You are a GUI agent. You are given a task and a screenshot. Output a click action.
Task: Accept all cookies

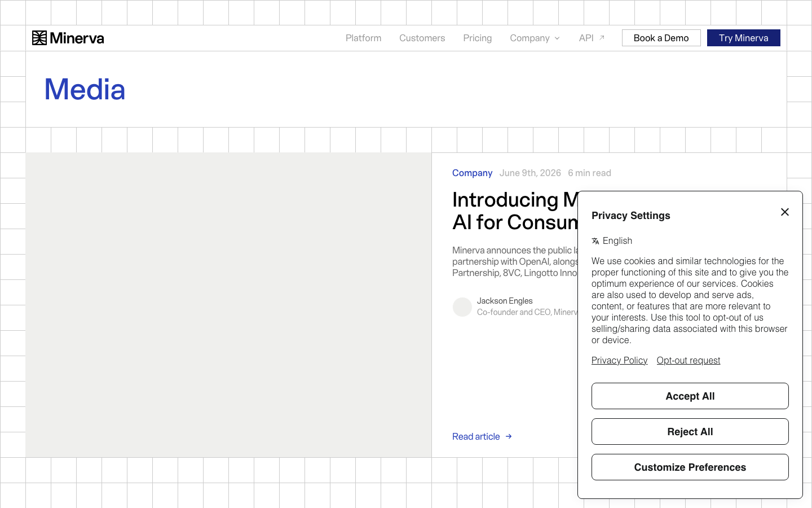(x=690, y=396)
